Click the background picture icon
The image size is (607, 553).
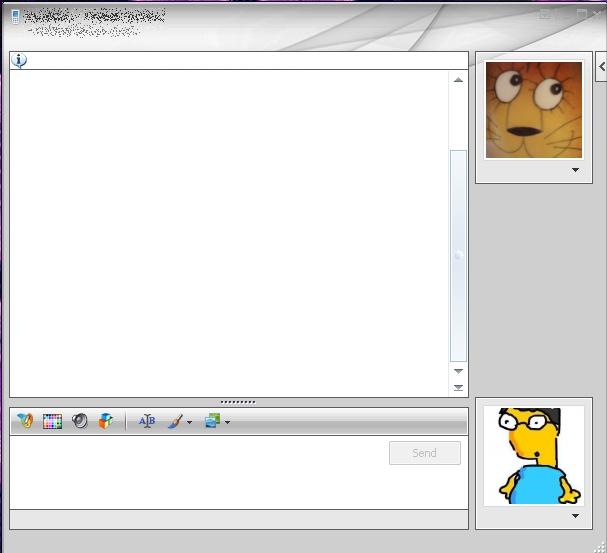[x=212, y=422]
